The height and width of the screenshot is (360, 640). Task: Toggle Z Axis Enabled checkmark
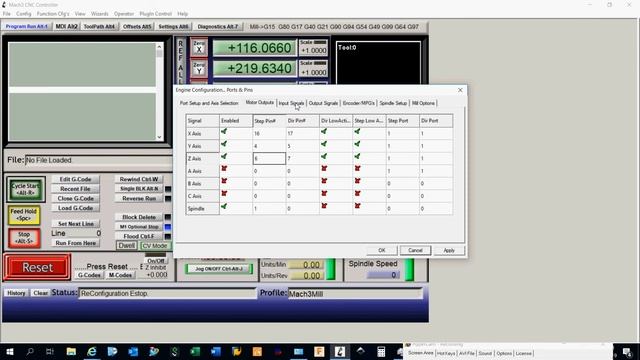click(224, 156)
